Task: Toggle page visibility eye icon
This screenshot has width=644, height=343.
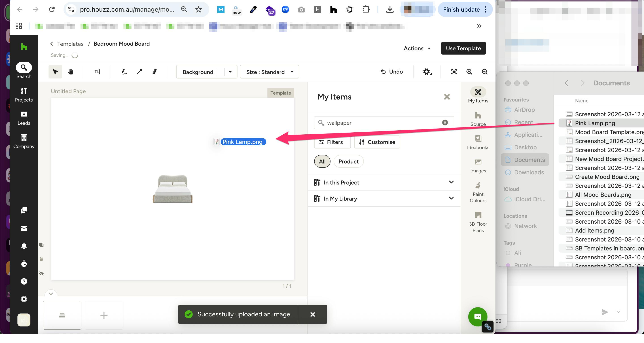Action: (42, 273)
